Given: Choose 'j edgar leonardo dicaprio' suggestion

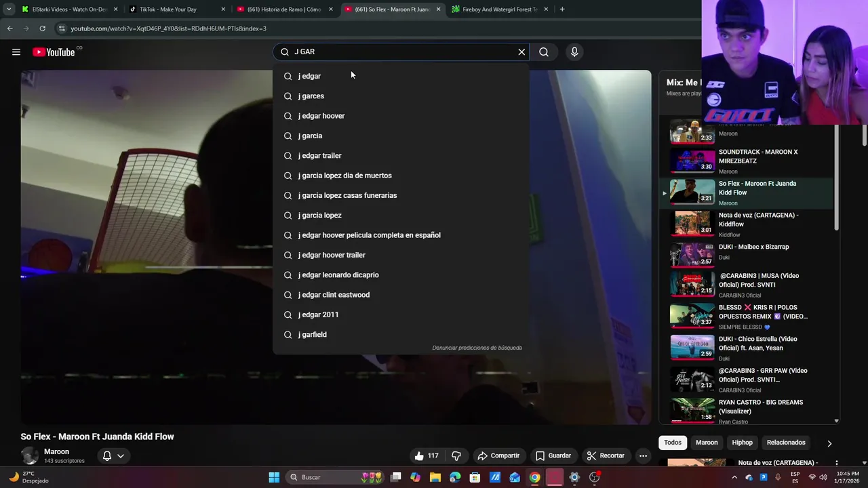Looking at the screenshot, I should pos(401,275).
